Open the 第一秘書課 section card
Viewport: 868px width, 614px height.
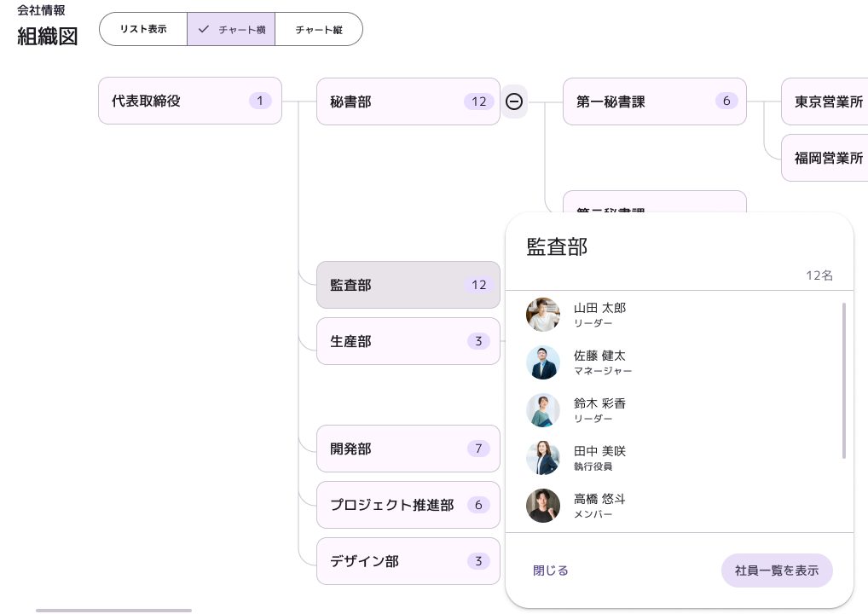(x=654, y=101)
